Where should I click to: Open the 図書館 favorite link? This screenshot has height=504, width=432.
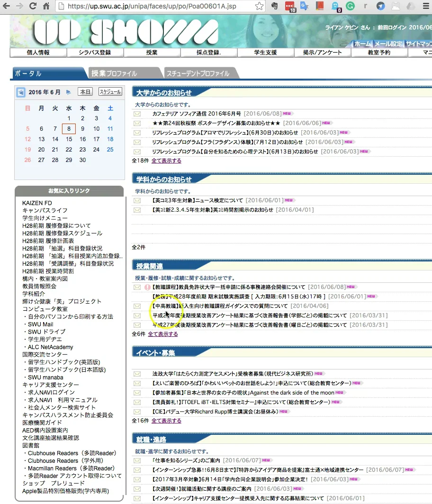tap(31, 445)
